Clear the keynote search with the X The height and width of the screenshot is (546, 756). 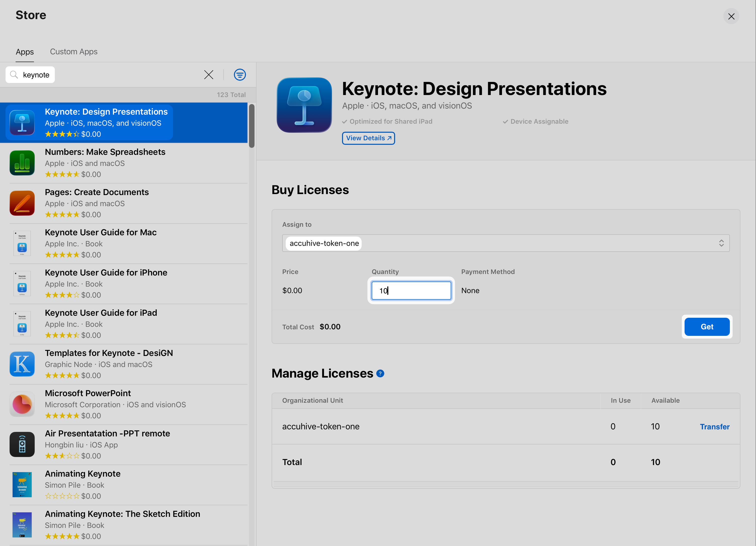[209, 75]
